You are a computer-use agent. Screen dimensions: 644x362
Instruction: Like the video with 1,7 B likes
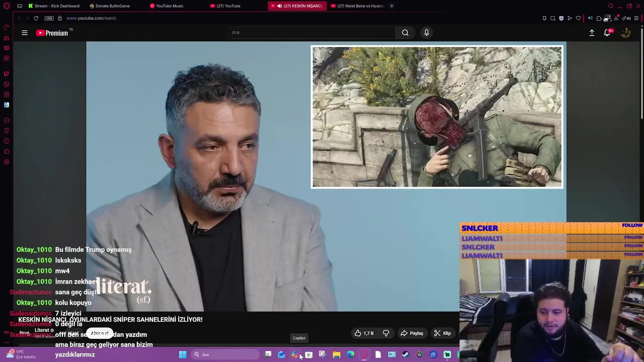point(364,333)
